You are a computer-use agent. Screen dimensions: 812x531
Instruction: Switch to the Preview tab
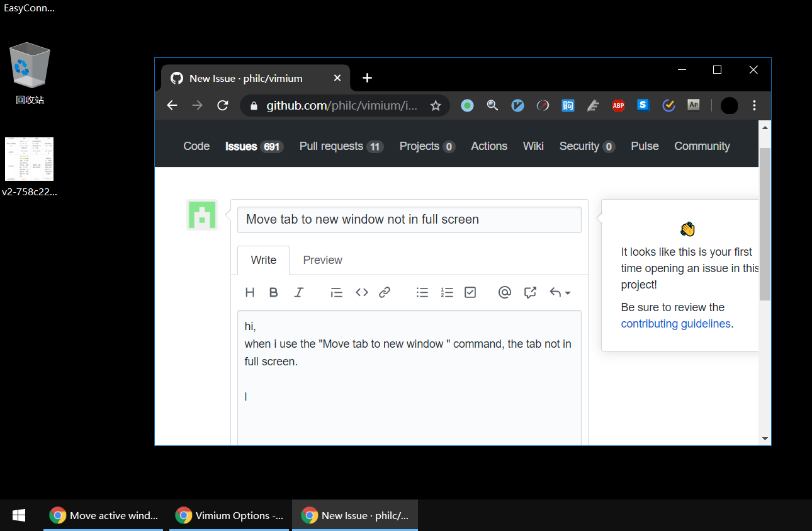tap(322, 260)
